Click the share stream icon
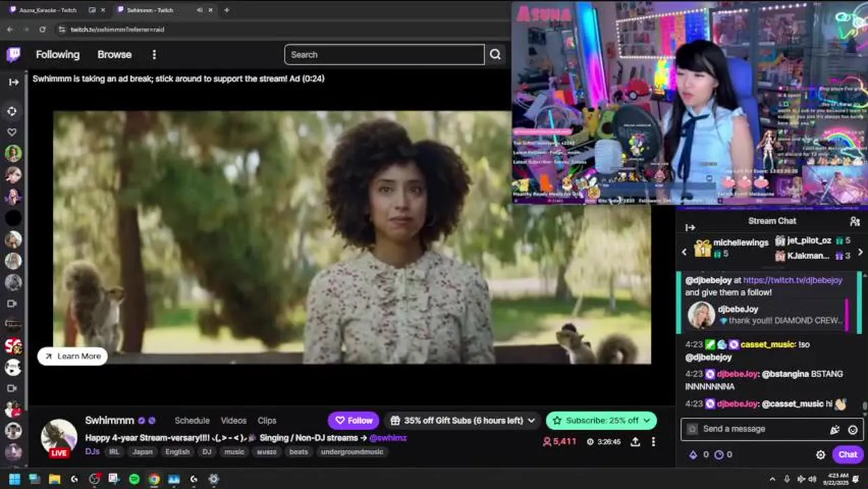The height and width of the screenshot is (489, 868). [635, 441]
